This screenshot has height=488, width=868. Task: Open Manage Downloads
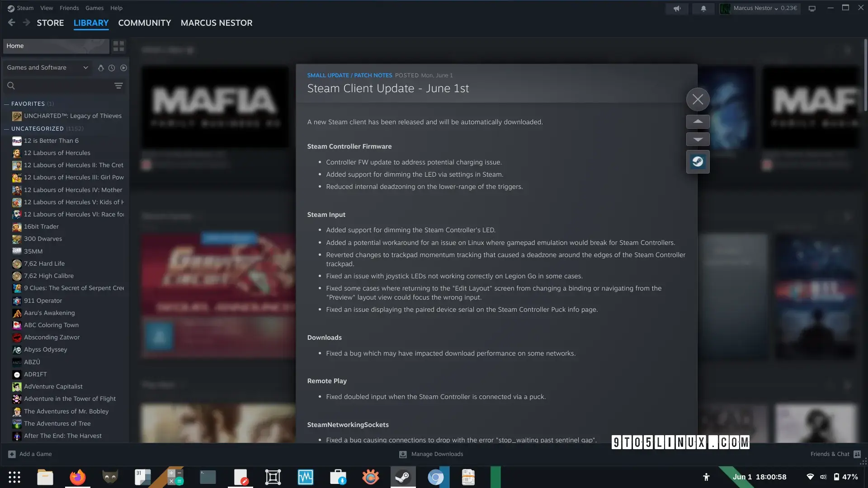pyautogui.click(x=431, y=454)
